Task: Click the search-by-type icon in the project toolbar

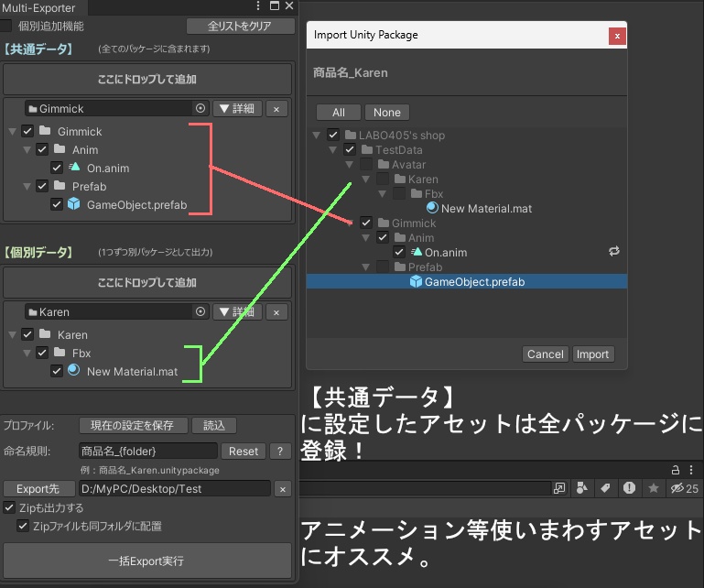Action: click(x=582, y=488)
